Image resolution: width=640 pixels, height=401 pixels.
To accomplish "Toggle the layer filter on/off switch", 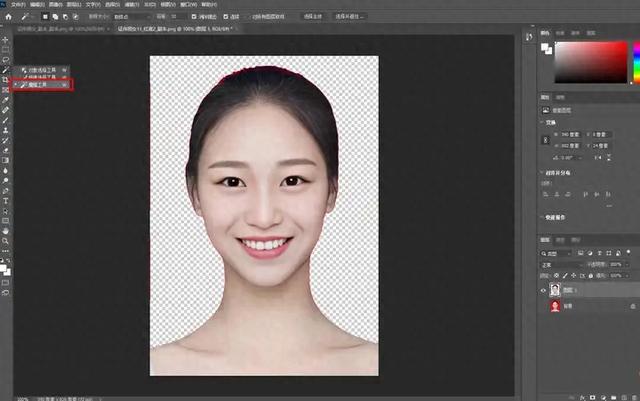I will coord(629,252).
